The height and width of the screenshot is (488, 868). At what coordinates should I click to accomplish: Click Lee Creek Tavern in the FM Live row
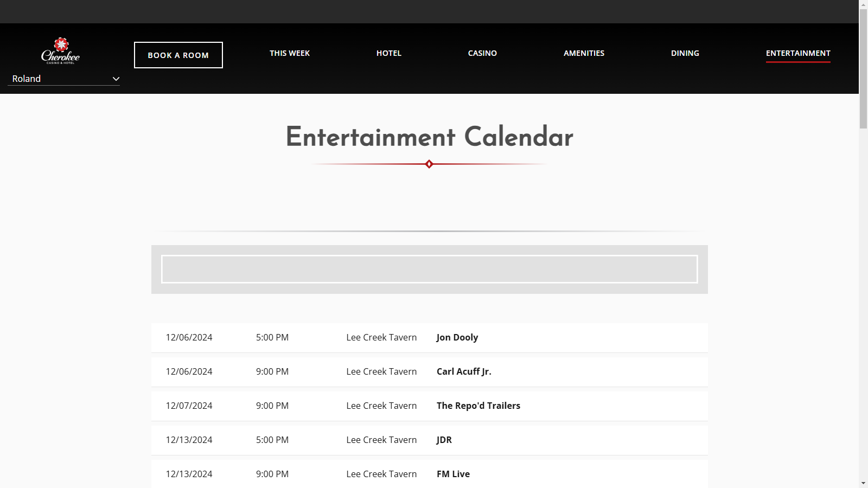coord(381,474)
